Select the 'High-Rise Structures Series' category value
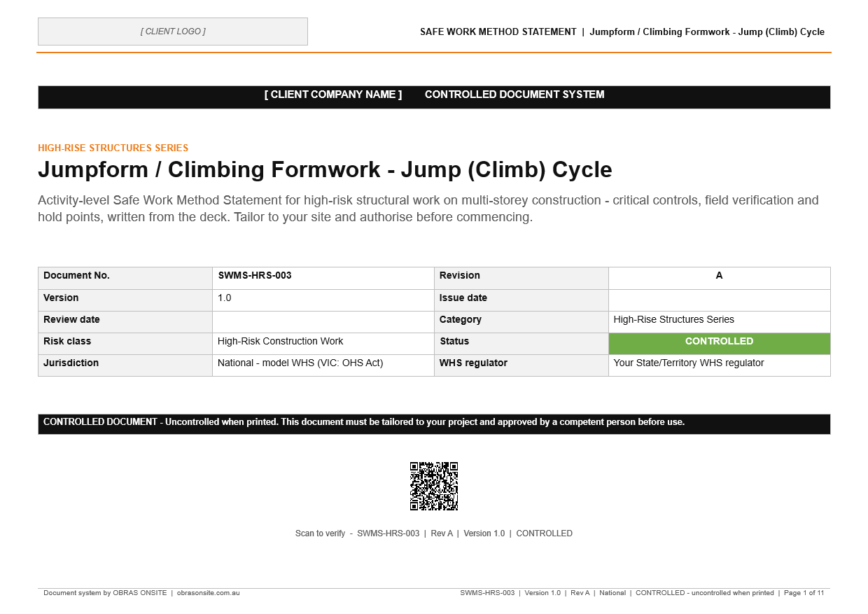This screenshot has height=614, width=868. pyautogui.click(x=720, y=322)
